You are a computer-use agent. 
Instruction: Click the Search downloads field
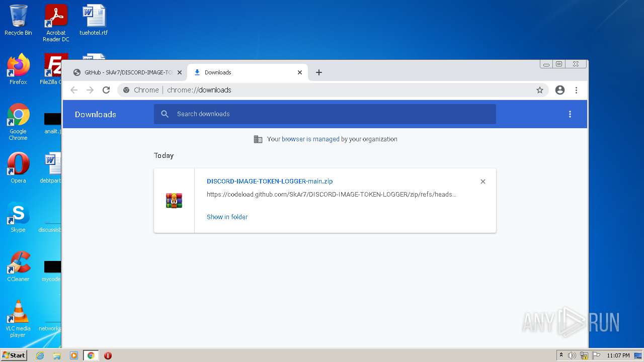pyautogui.click(x=325, y=114)
